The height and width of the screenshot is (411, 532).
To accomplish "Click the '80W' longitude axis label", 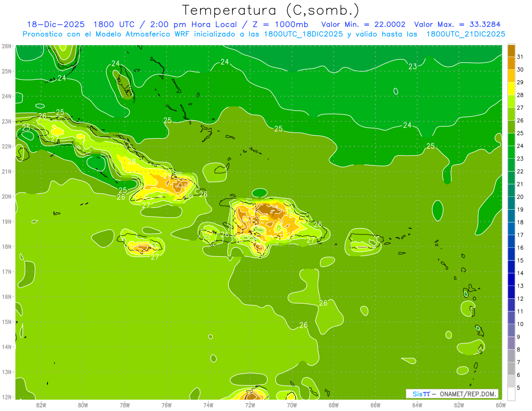I will (x=83, y=405).
